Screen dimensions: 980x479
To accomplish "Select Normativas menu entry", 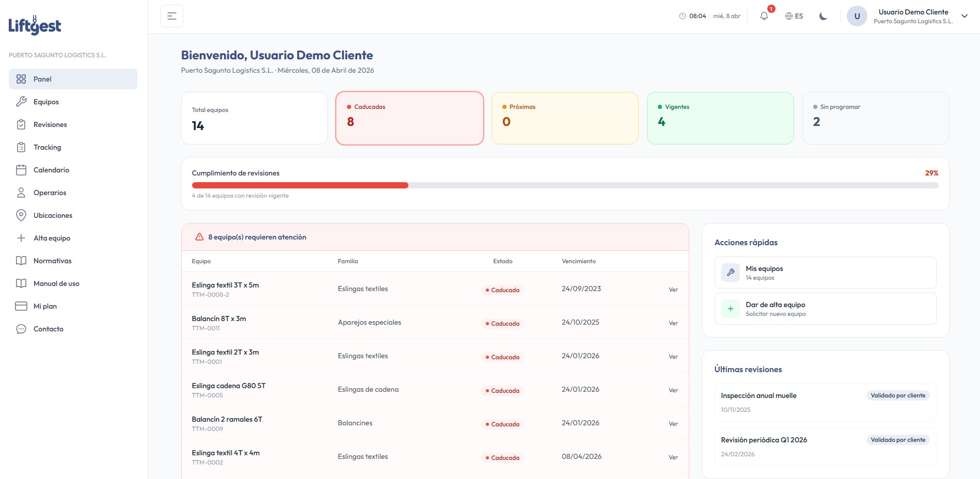I will click(x=73, y=261).
